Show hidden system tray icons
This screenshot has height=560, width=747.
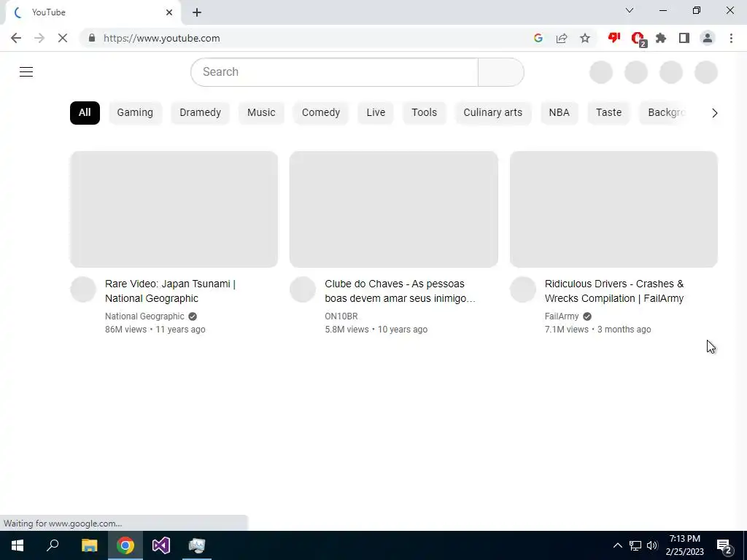click(x=617, y=545)
